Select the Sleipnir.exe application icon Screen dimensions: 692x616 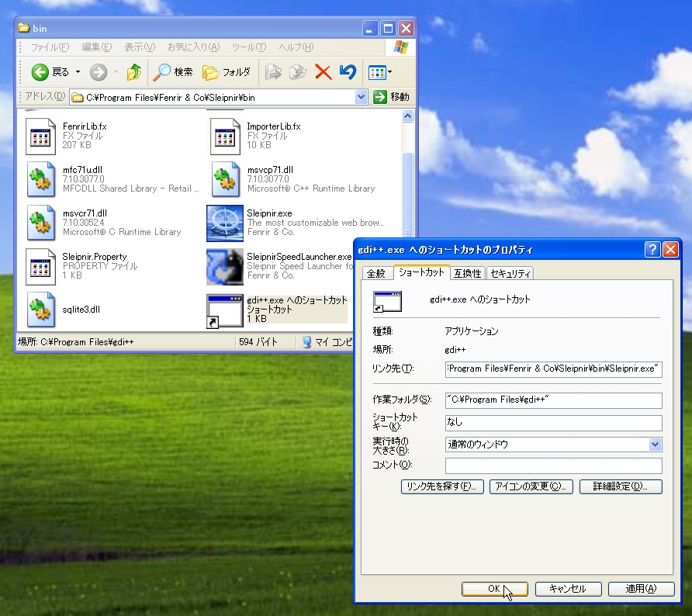[x=225, y=223]
